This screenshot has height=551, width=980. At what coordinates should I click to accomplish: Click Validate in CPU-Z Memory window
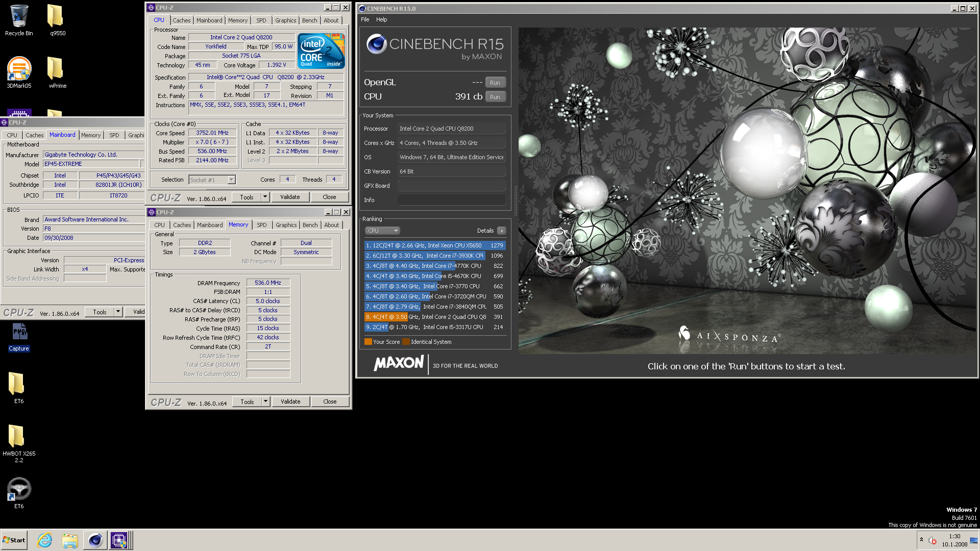point(290,402)
